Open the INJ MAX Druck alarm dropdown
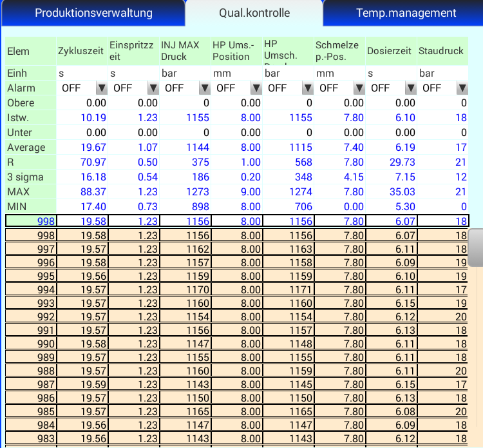The width and height of the screenshot is (483, 448). [204, 88]
